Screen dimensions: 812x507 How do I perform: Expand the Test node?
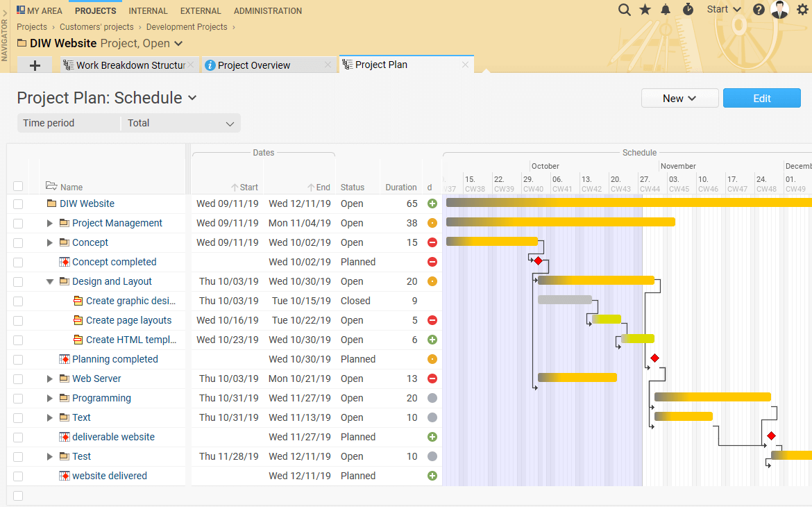[x=50, y=456]
